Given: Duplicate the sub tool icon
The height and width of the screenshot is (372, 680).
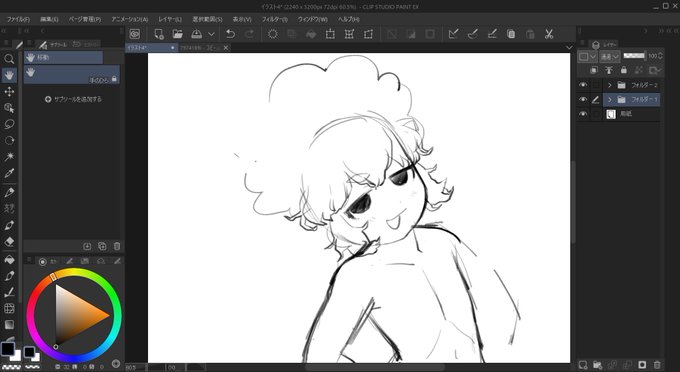Looking at the screenshot, I should point(102,246).
